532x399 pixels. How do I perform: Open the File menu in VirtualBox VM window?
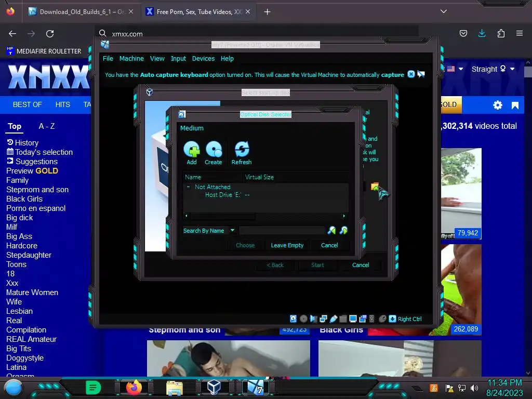click(x=108, y=58)
